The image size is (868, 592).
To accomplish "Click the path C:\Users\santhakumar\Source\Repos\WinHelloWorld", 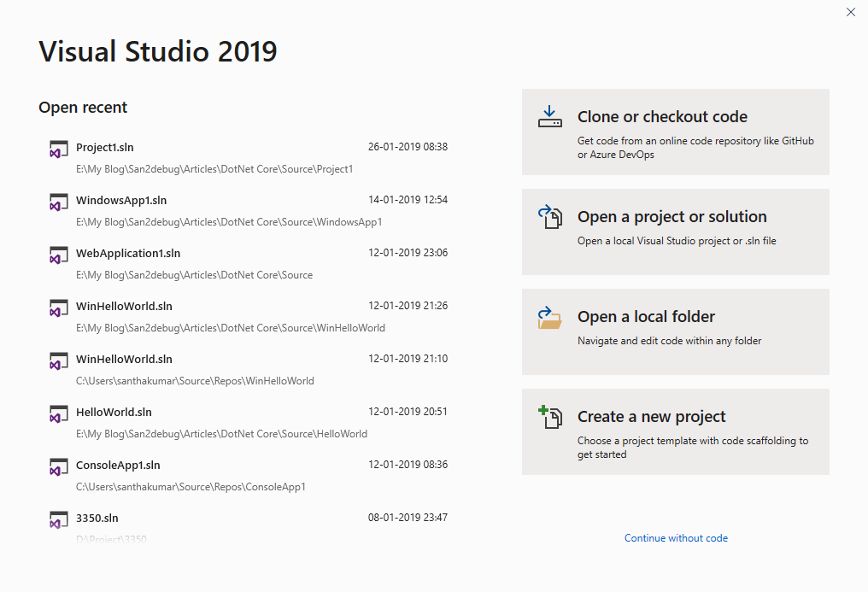I will (x=195, y=381).
